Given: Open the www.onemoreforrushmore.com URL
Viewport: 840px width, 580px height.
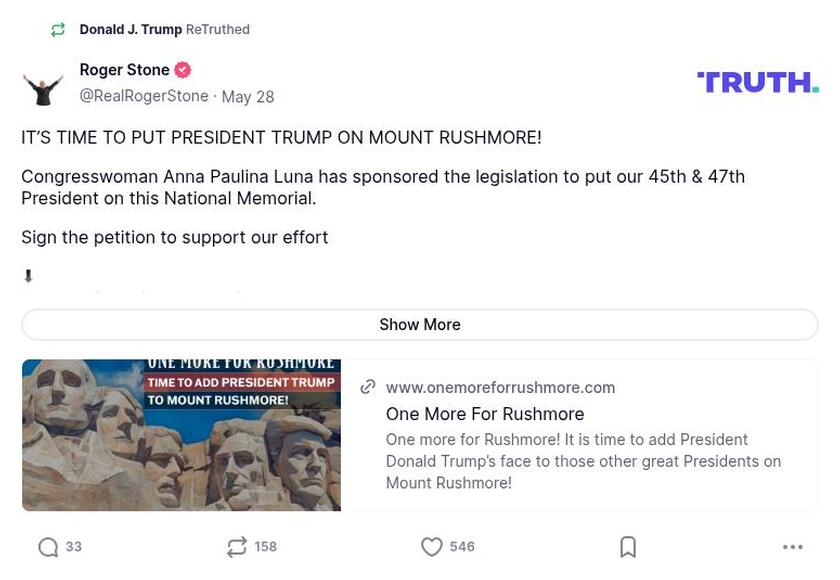Looking at the screenshot, I should click(500, 387).
